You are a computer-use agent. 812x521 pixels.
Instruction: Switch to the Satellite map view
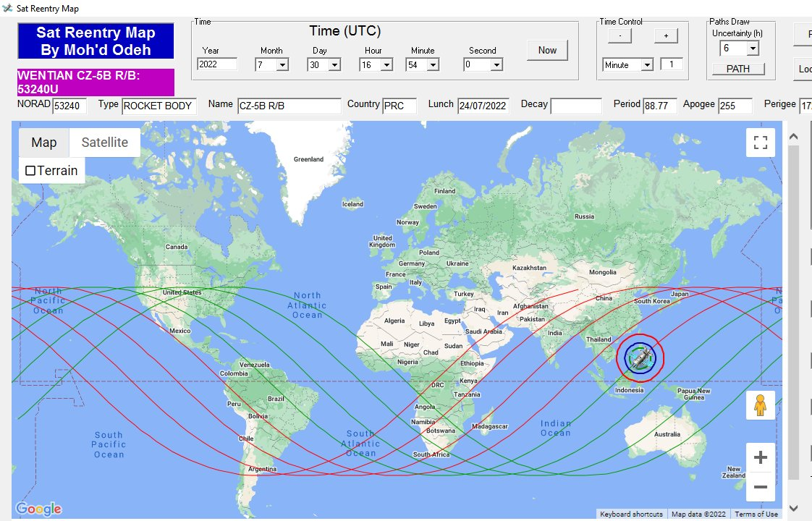[105, 143]
